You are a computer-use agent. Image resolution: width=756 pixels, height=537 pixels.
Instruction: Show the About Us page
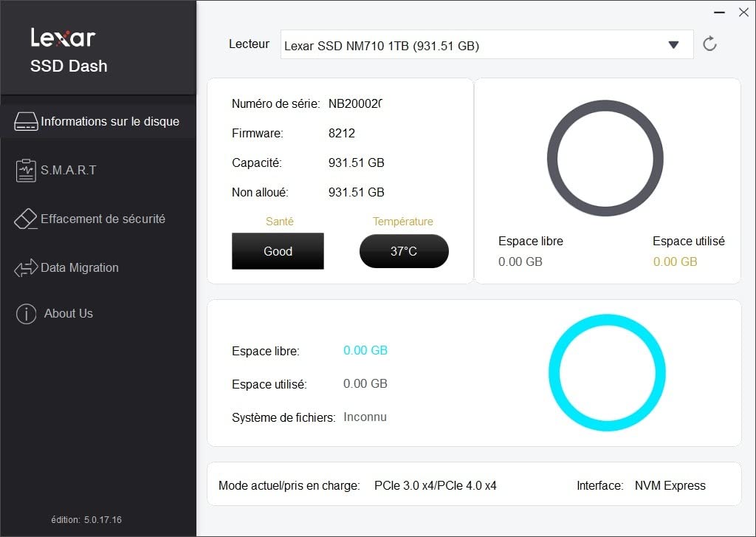click(69, 314)
